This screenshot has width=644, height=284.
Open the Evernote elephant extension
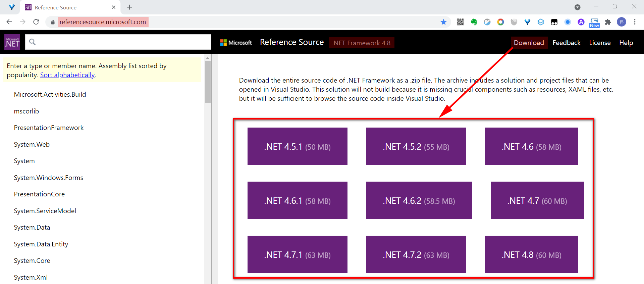[474, 22]
